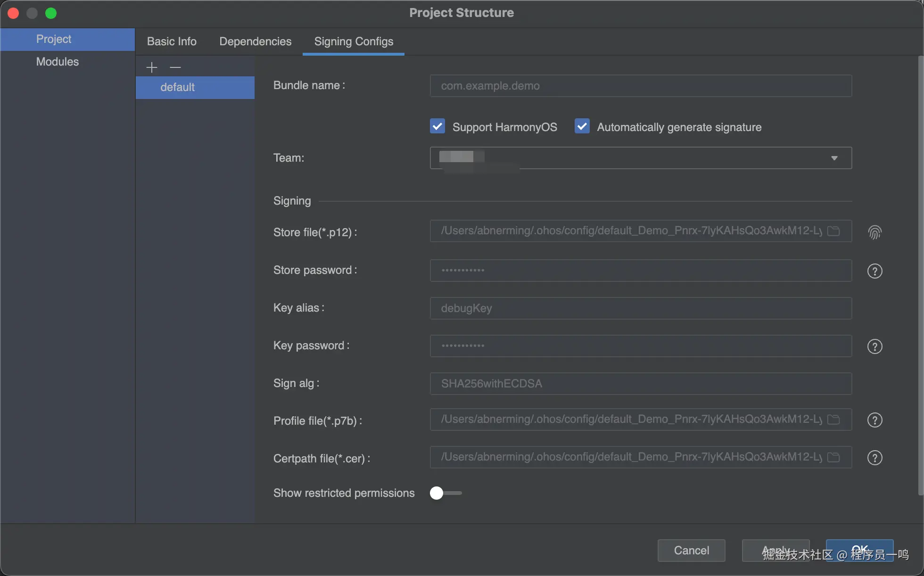Click the fingerprint icon beside Store file
The height and width of the screenshot is (576, 924).
[x=874, y=232]
